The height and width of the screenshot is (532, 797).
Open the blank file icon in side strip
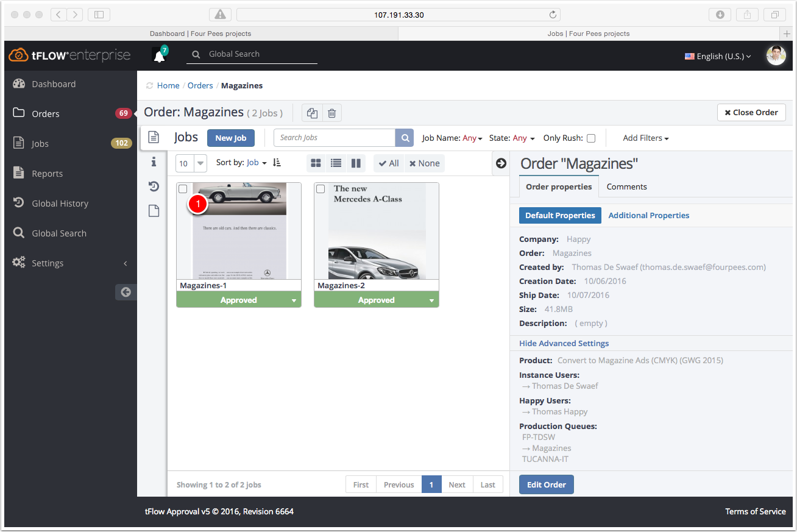pos(154,211)
